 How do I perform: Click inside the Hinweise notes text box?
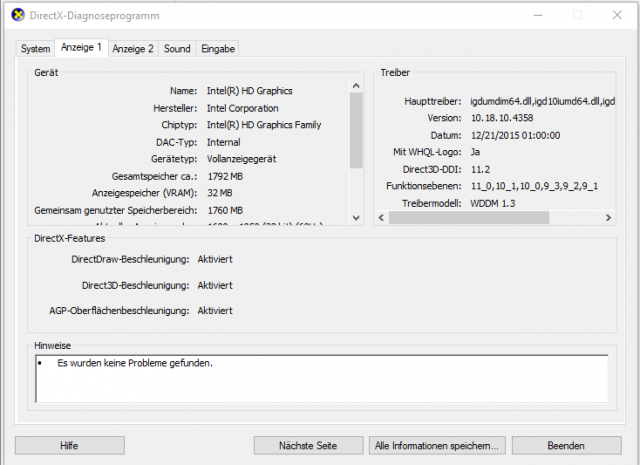point(320,378)
